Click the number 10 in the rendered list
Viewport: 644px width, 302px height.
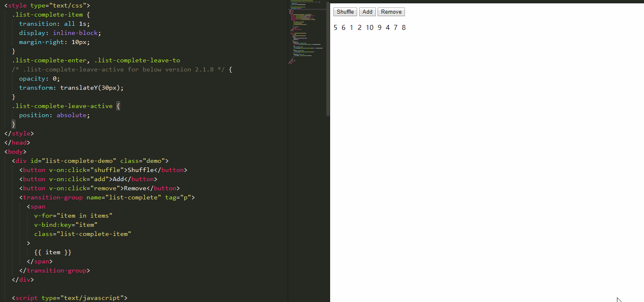point(370,28)
